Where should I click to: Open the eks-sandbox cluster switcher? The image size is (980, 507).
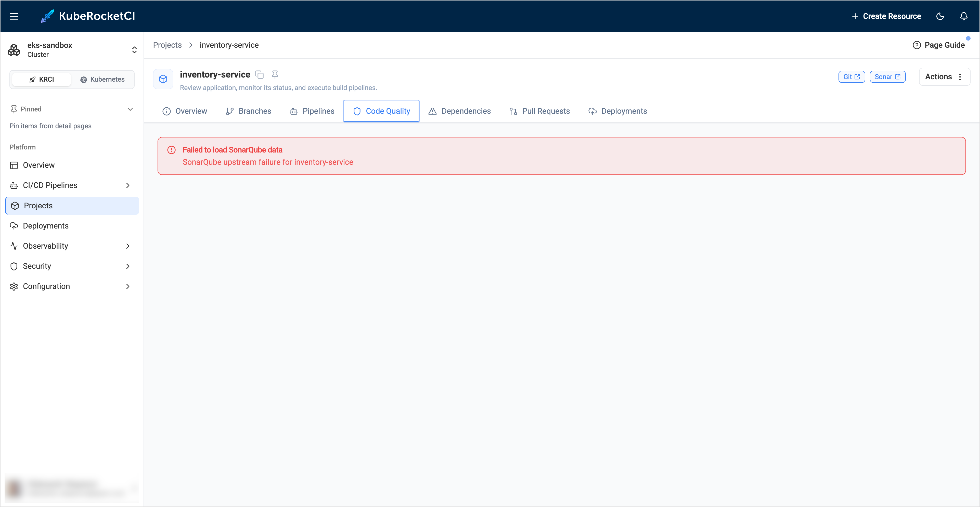(x=72, y=49)
